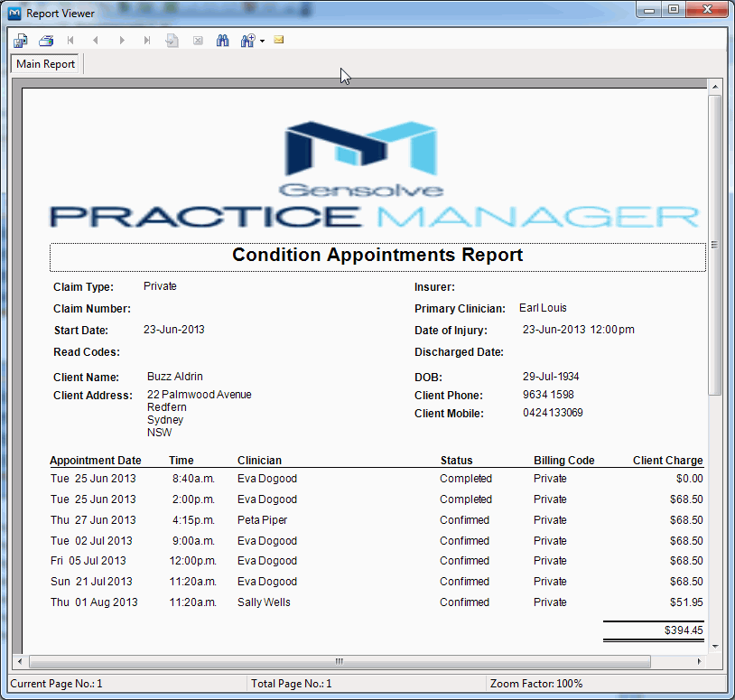
Task: Open Find to search report text
Action: (x=222, y=40)
